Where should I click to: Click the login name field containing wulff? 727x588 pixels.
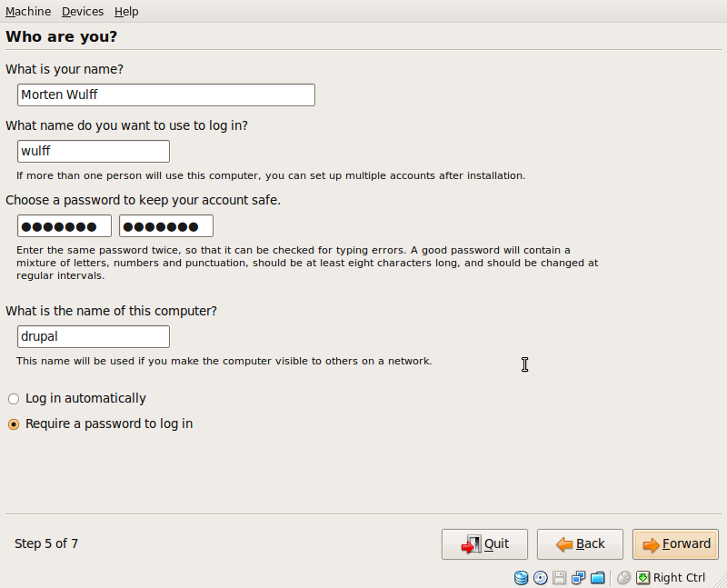[94, 151]
